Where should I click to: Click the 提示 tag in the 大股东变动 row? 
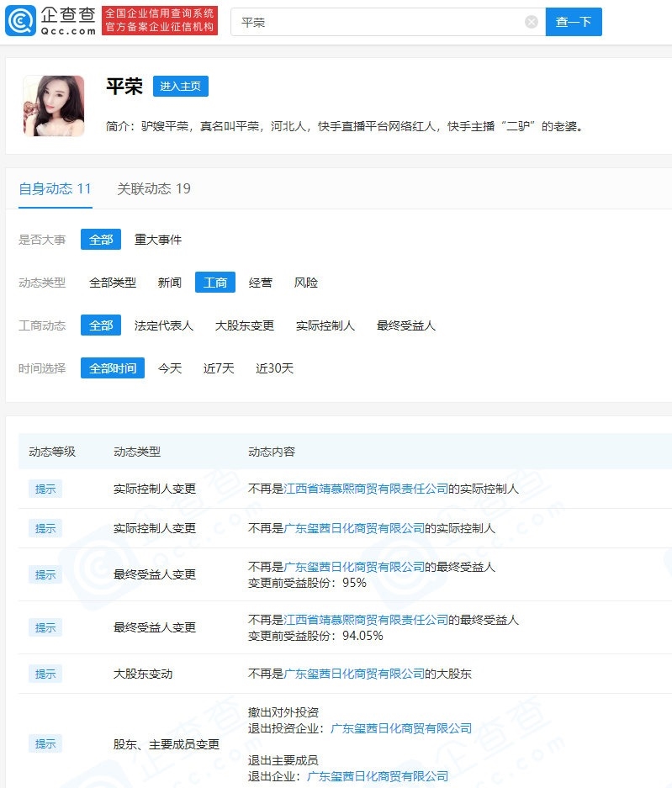45,674
